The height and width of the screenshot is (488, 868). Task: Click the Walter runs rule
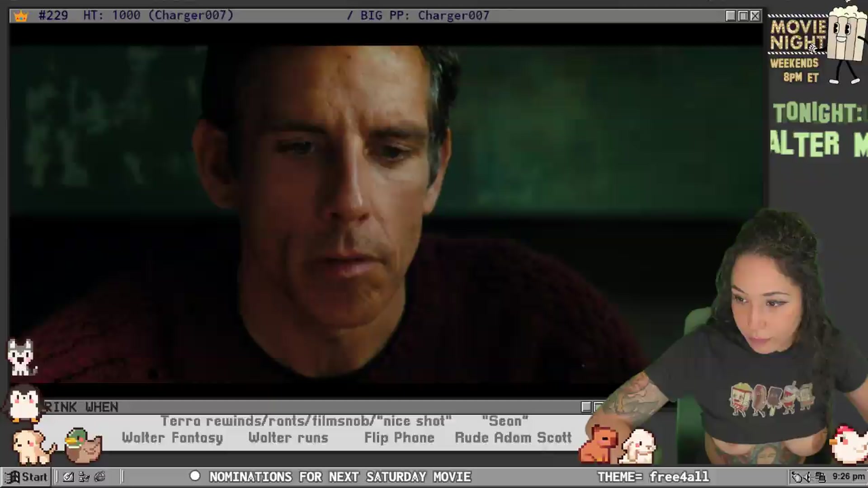click(x=288, y=437)
